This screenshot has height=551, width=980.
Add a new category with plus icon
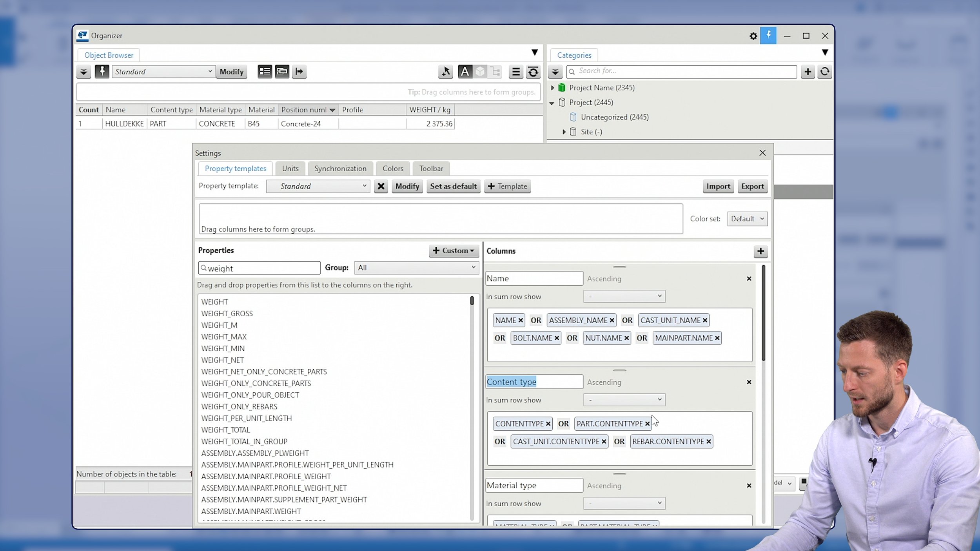coord(808,72)
